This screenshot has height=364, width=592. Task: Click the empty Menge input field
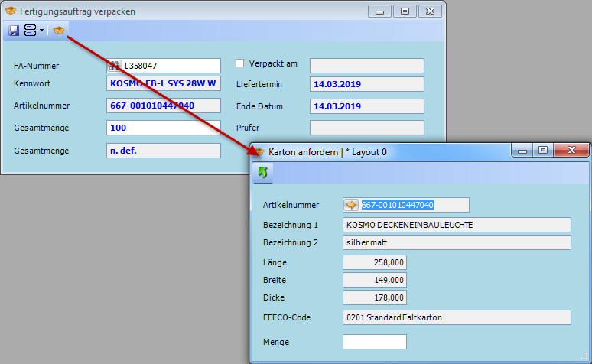[374, 342]
